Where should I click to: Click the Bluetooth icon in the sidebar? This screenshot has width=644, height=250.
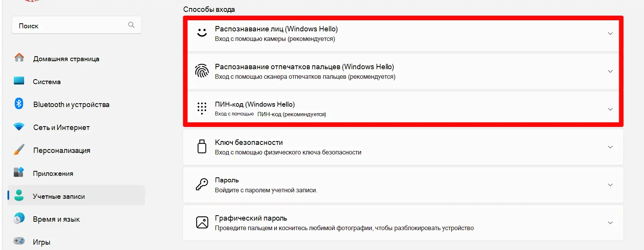19,104
